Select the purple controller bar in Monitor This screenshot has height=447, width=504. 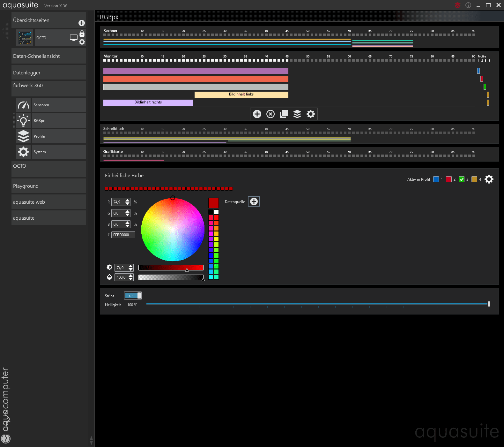(x=196, y=71)
